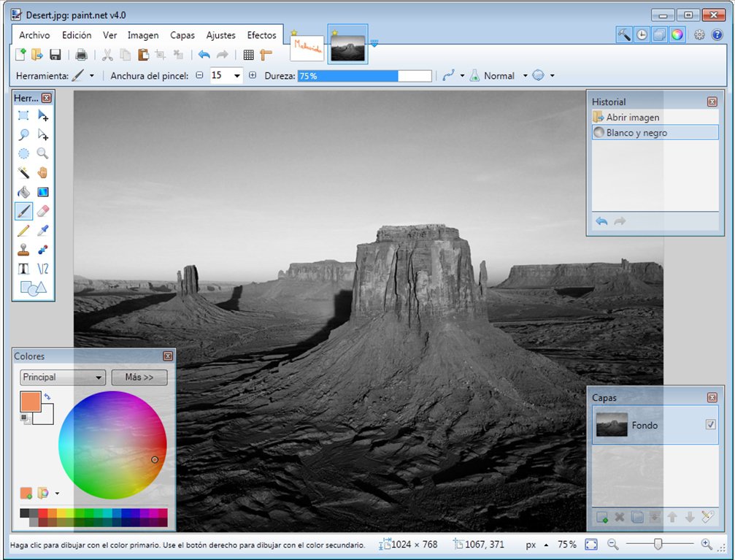This screenshot has width=735, height=560.
Task: Choose the Paint Bucket tool
Action: point(23,192)
